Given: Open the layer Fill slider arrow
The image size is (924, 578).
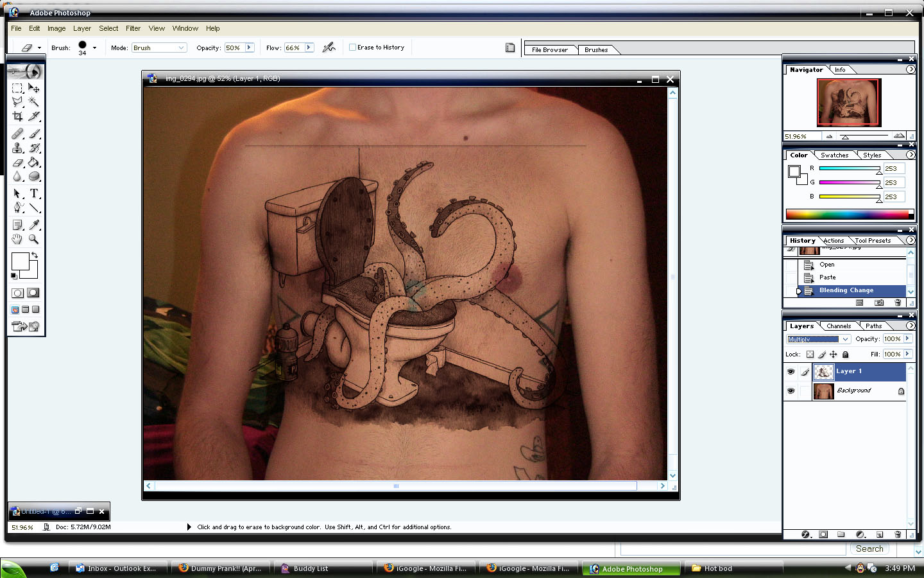Looking at the screenshot, I should pyautogui.click(x=907, y=354).
